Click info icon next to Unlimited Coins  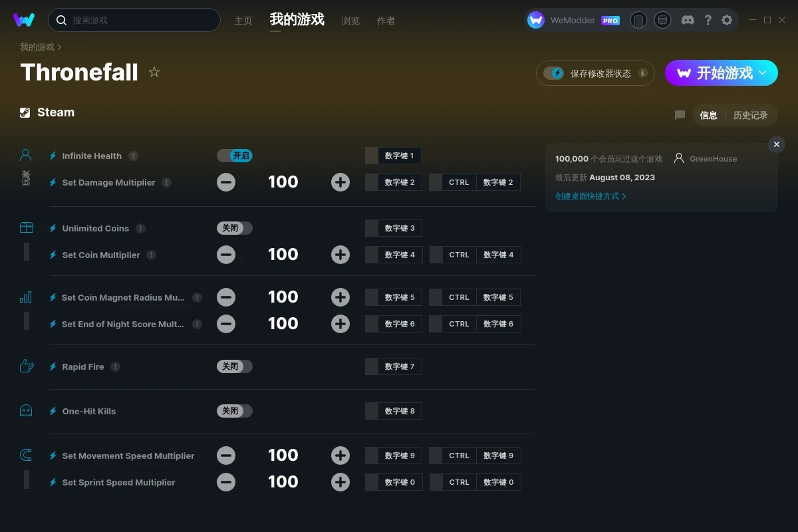[x=140, y=228]
